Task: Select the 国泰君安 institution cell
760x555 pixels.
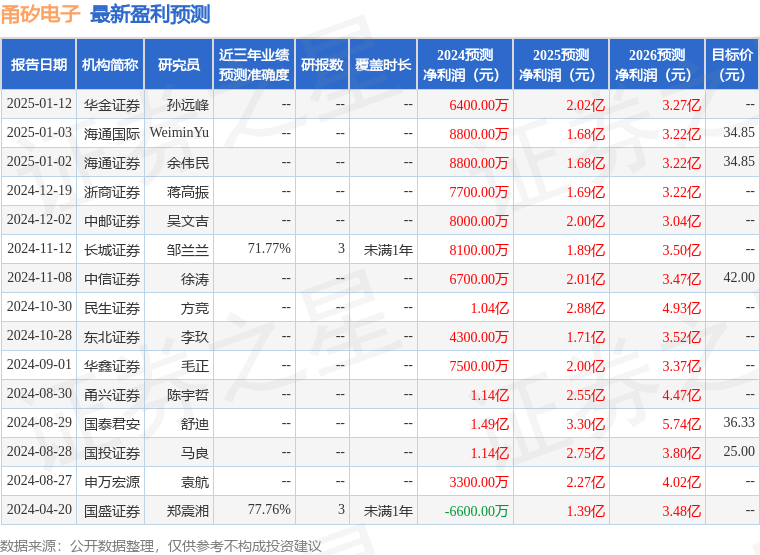Action: coord(112,424)
